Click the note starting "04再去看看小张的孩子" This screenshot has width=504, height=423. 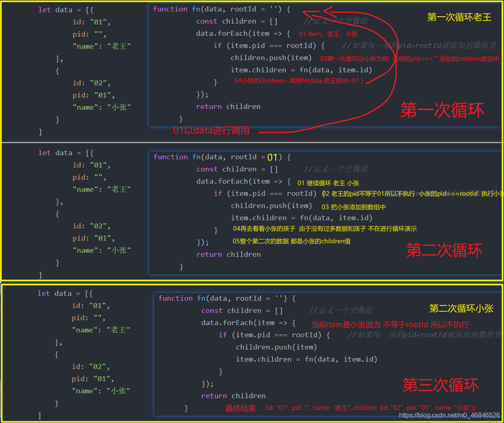pyautogui.click(x=325, y=229)
